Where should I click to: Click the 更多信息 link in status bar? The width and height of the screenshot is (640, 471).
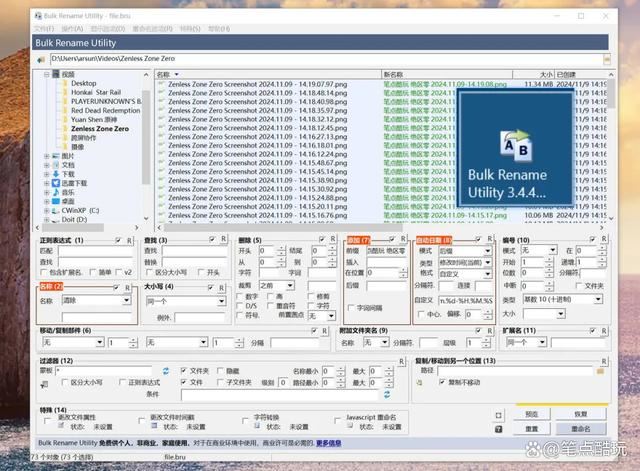pyautogui.click(x=329, y=442)
